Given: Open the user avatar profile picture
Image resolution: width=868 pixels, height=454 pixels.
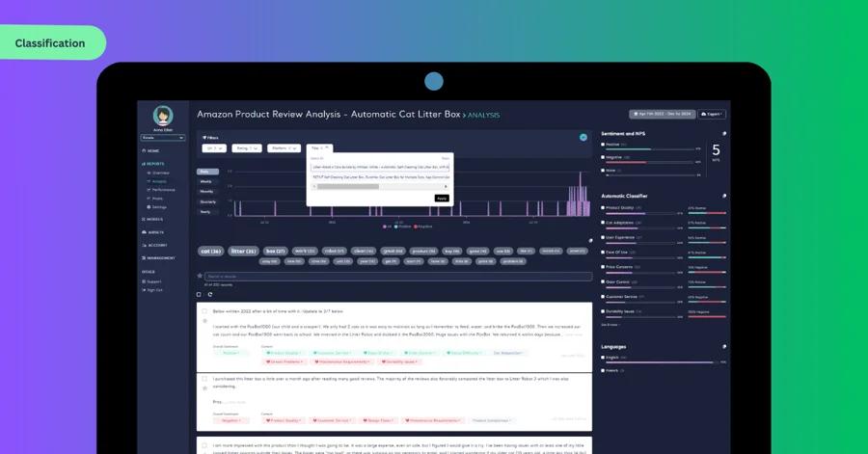Looking at the screenshot, I should (163, 116).
